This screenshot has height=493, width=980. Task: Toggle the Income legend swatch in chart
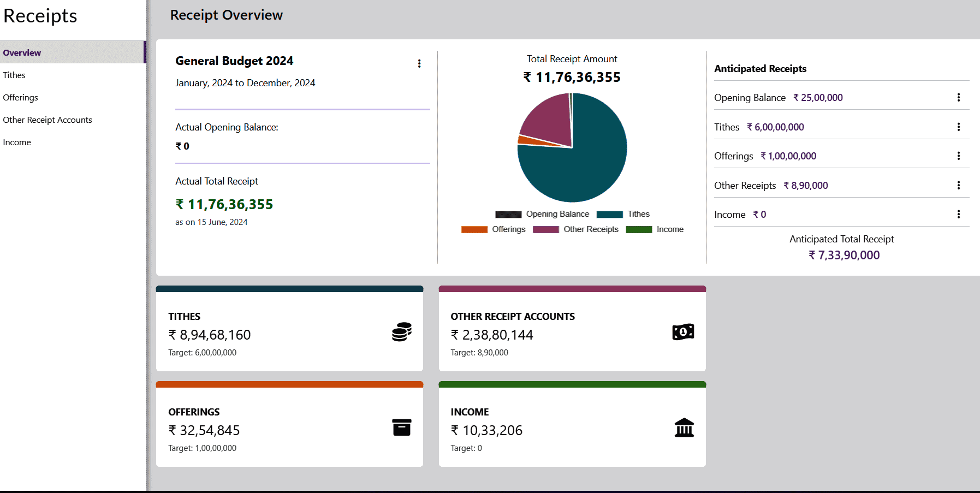[639, 229]
